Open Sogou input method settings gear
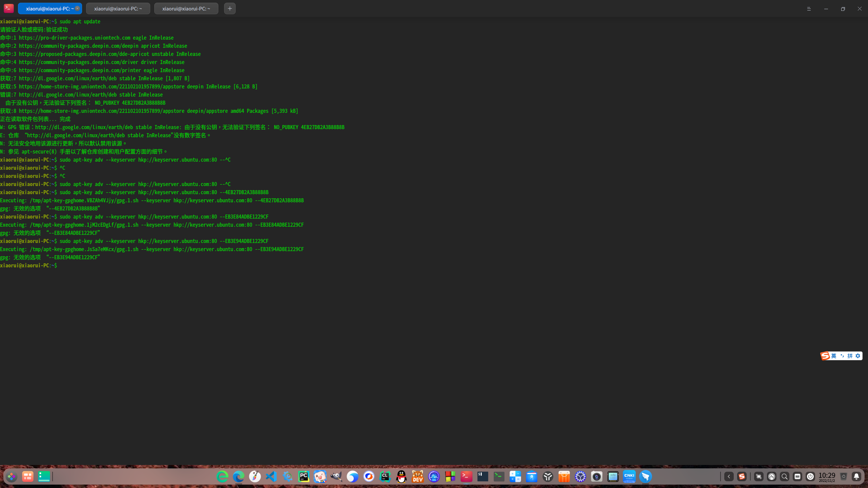Viewport: 868px width, 488px height. click(858, 356)
